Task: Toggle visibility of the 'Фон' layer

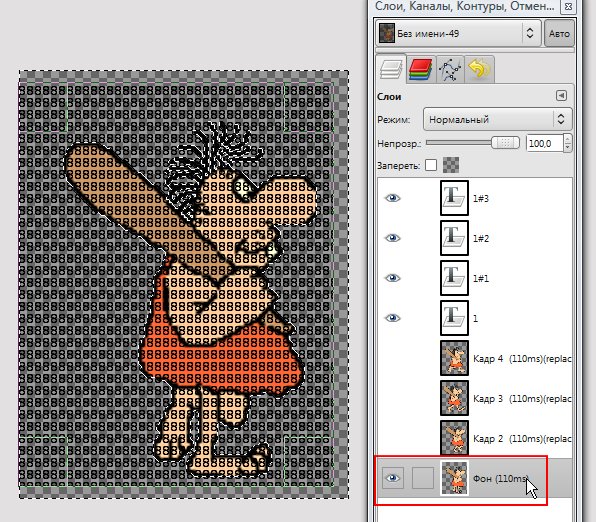Action: (393, 478)
